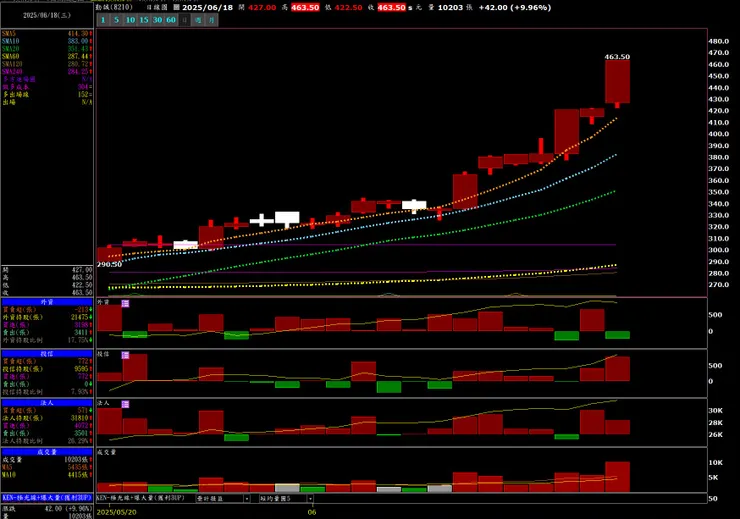Switch to 1-minute timeframe

[x=103, y=20]
